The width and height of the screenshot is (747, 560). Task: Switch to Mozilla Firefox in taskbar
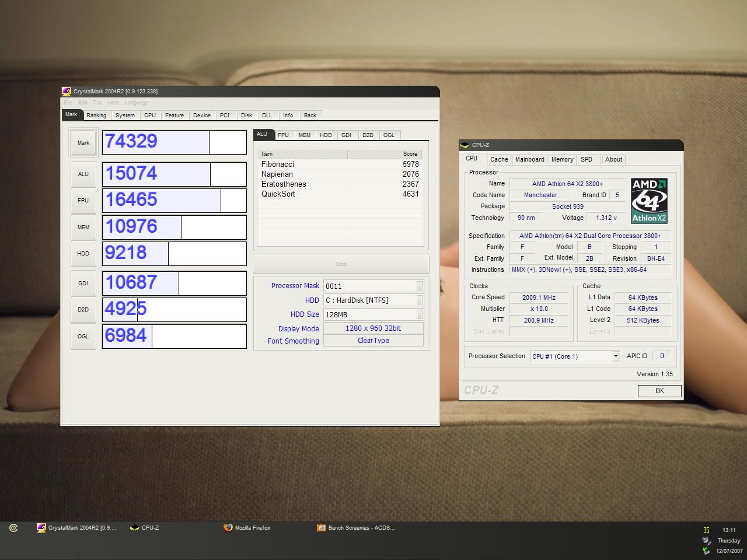tap(247, 527)
